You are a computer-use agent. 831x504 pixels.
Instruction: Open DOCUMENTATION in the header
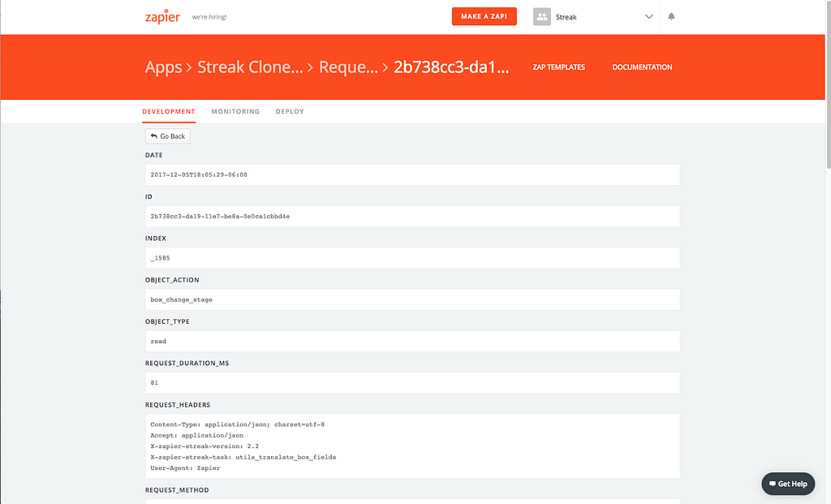(643, 67)
